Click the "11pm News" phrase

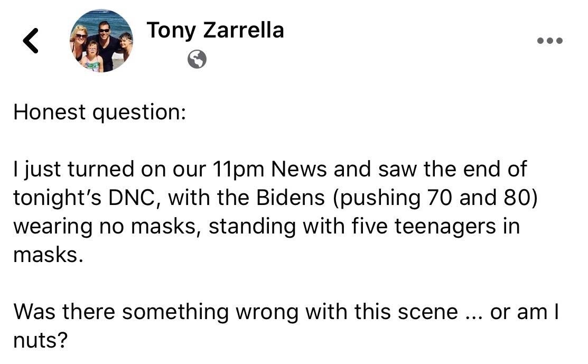click(269, 169)
